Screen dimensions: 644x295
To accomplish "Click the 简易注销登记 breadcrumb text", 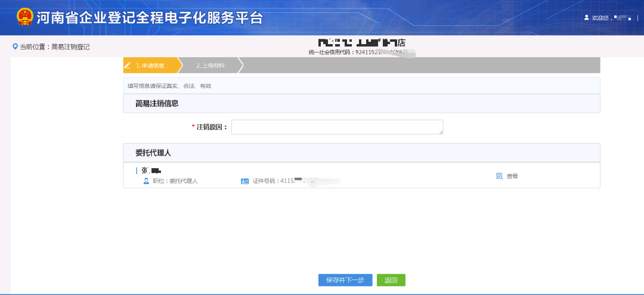I will (70, 46).
